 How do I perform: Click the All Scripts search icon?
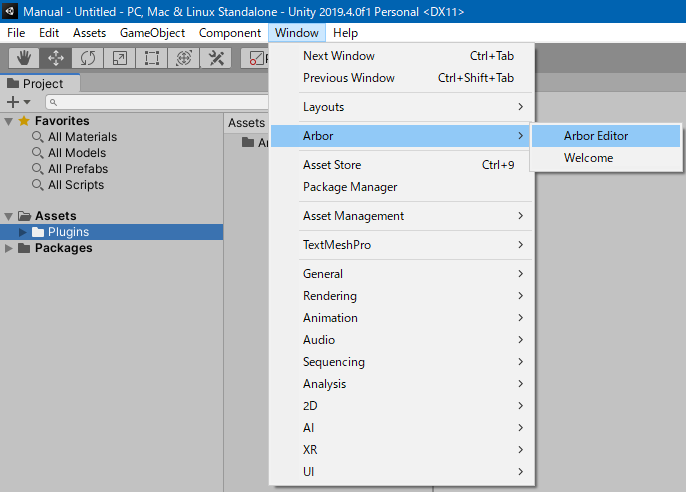click(38, 185)
